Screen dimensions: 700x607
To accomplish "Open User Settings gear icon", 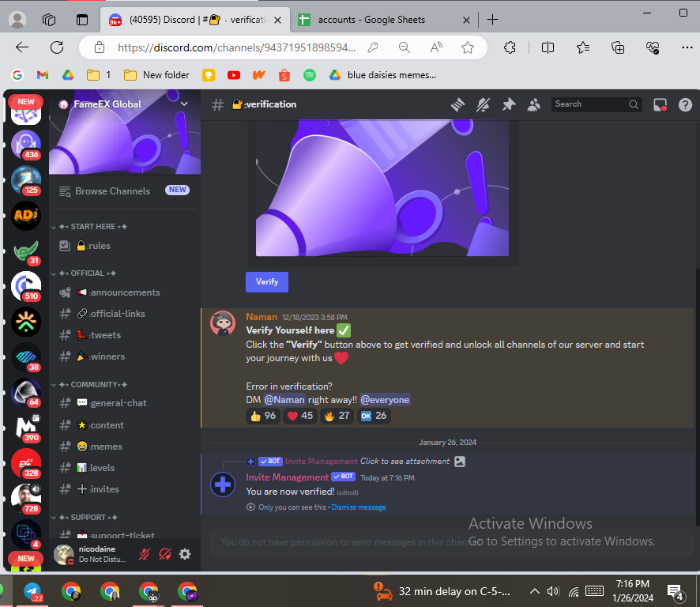I will coord(185,554).
